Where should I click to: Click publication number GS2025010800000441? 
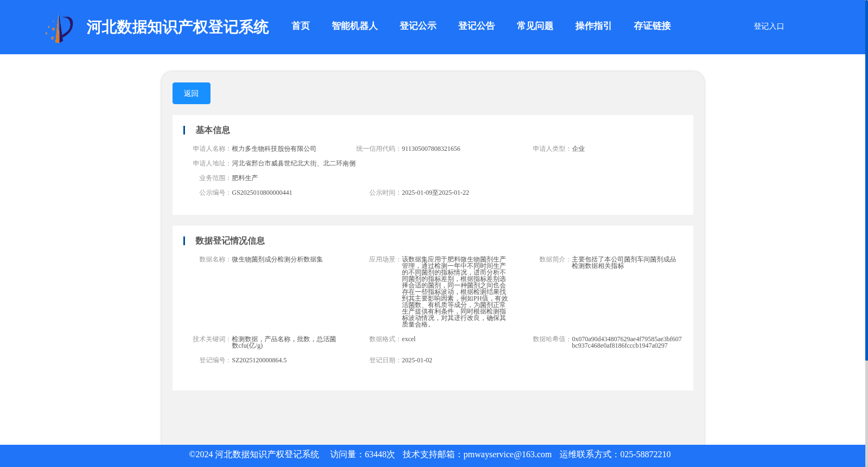[262, 193]
